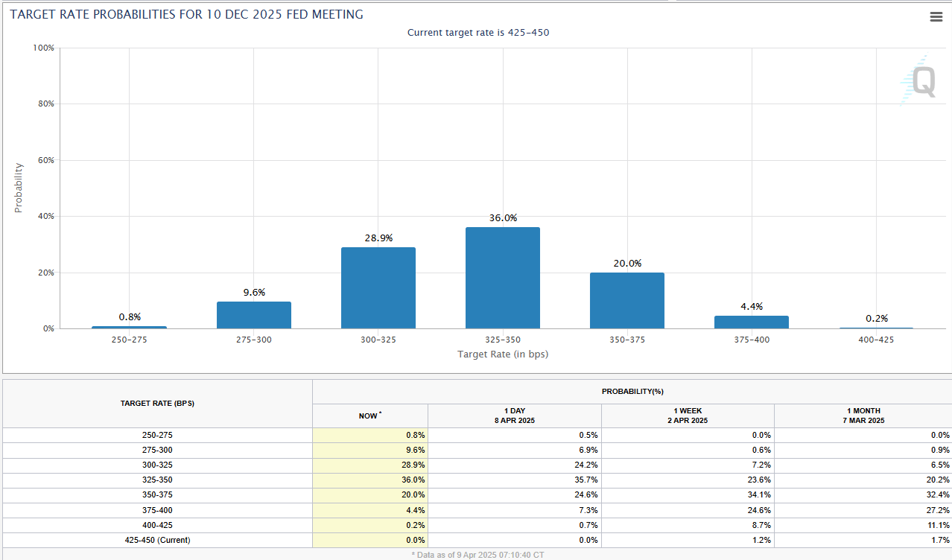Viewport: 952px width, 560px height.
Task: Select the 350-375 bar at 20.0%
Action: (626, 300)
